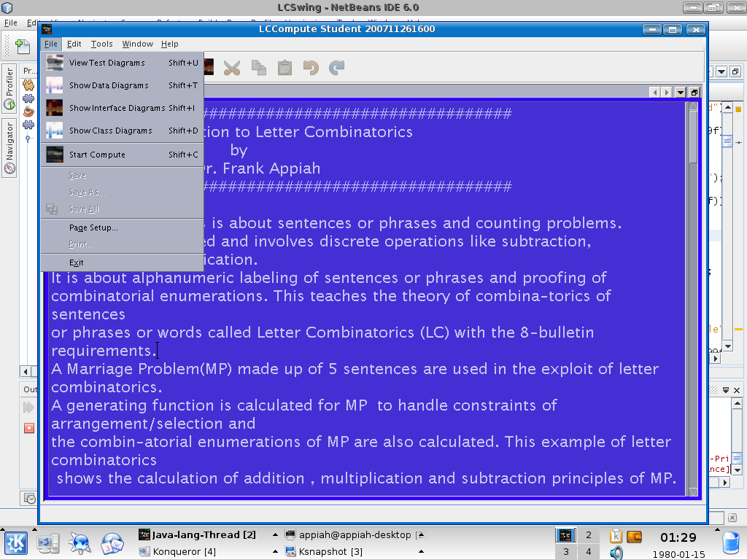
Task: Click the Show Interface Diagrams thumbnail icon
Action: tap(54, 108)
